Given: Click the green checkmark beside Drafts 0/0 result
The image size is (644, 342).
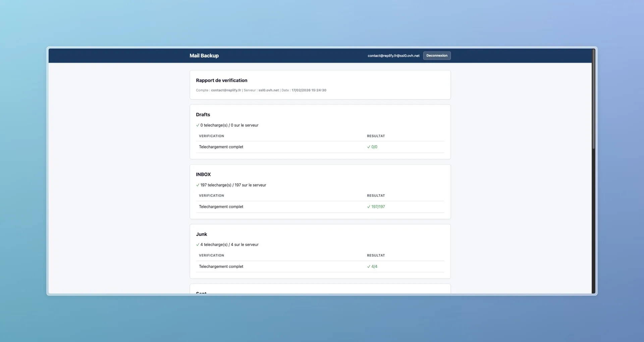Looking at the screenshot, I should (x=369, y=147).
